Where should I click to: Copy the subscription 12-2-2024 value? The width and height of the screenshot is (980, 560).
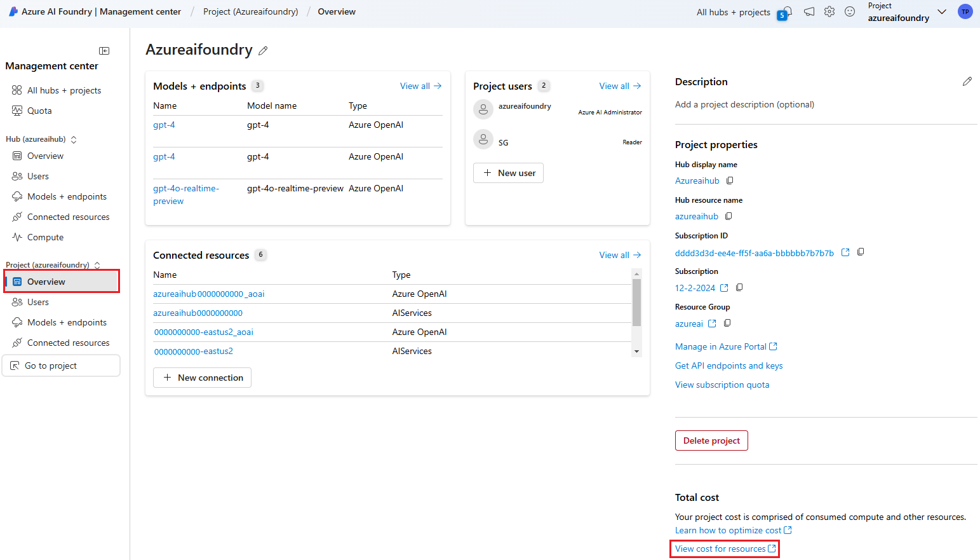(x=739, y=287)
